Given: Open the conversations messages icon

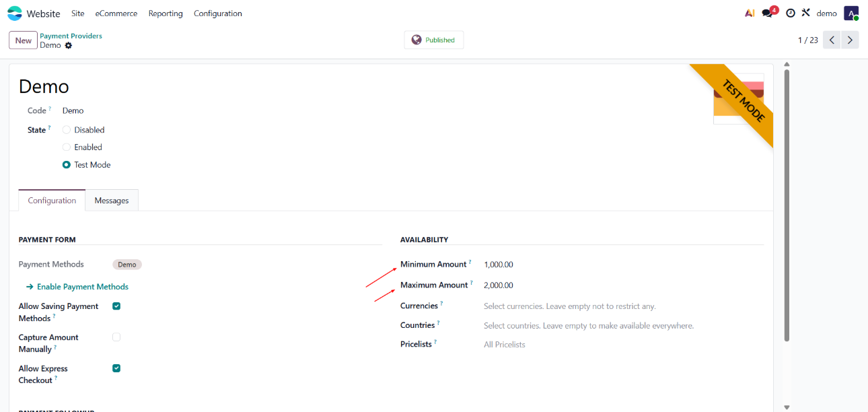Looking at the screenshot, I should (768, 13).
